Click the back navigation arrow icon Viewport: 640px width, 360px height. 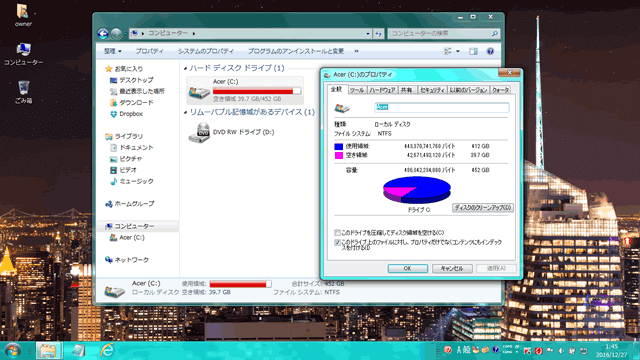click(103, 33)
